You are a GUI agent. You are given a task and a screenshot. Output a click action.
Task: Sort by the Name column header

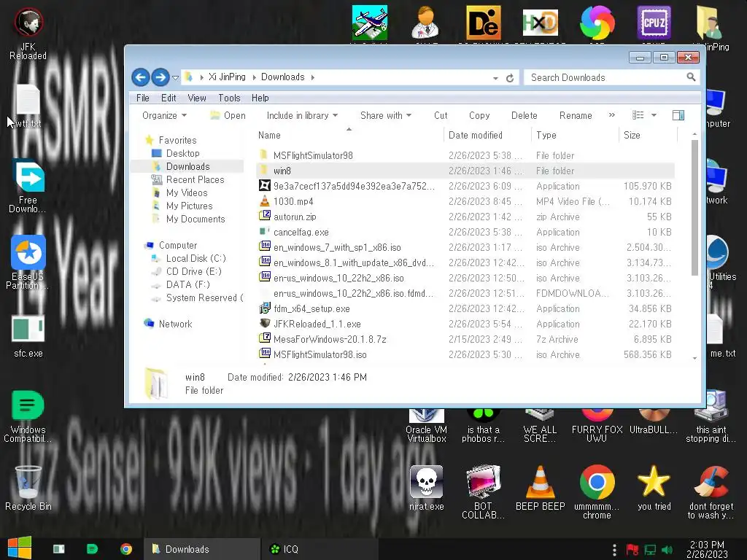350,135
